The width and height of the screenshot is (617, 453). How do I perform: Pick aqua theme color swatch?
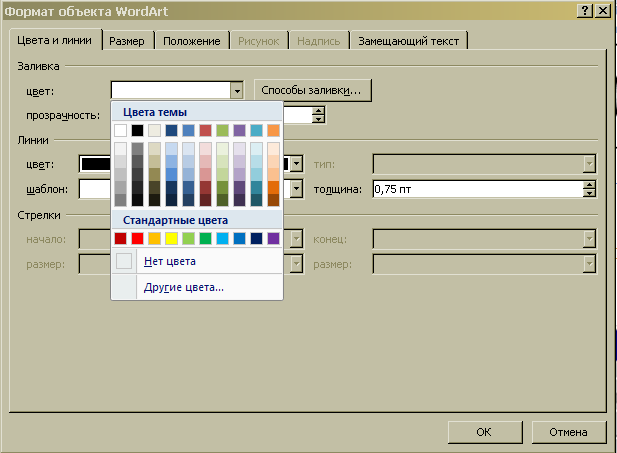[256, 130]
